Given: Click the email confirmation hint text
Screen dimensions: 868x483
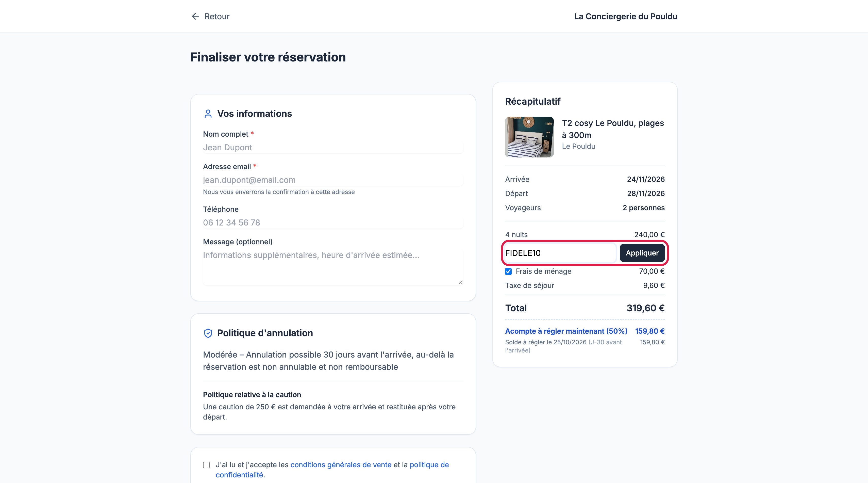Looking at the screenshot, I should click(279, 192).
